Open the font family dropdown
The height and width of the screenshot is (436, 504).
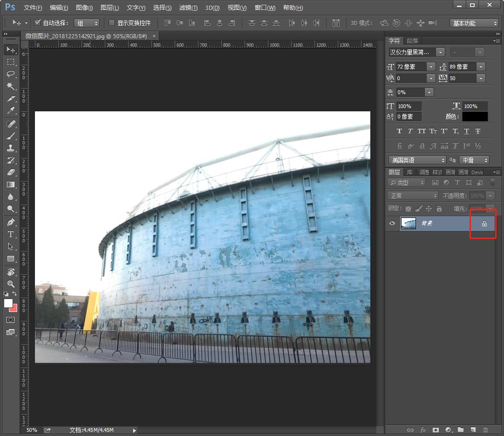440,52
